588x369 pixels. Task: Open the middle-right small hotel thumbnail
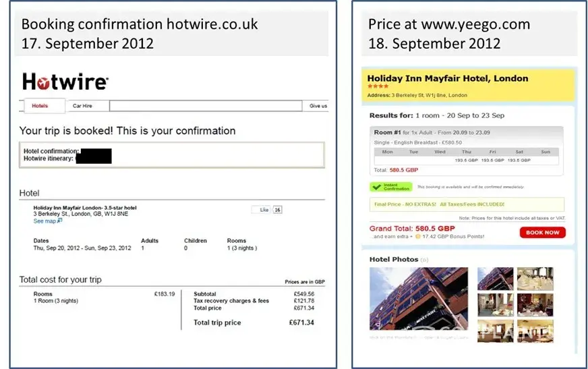535,304
